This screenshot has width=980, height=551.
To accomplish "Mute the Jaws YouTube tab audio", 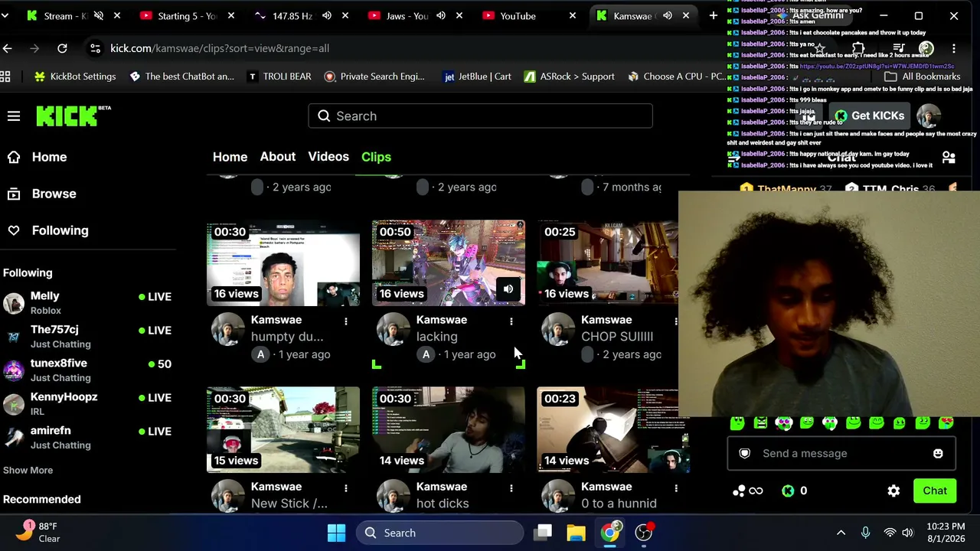I will coord(441,15).
